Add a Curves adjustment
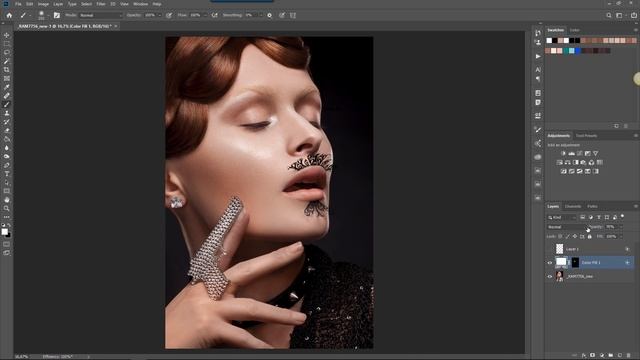 [580, 153]
